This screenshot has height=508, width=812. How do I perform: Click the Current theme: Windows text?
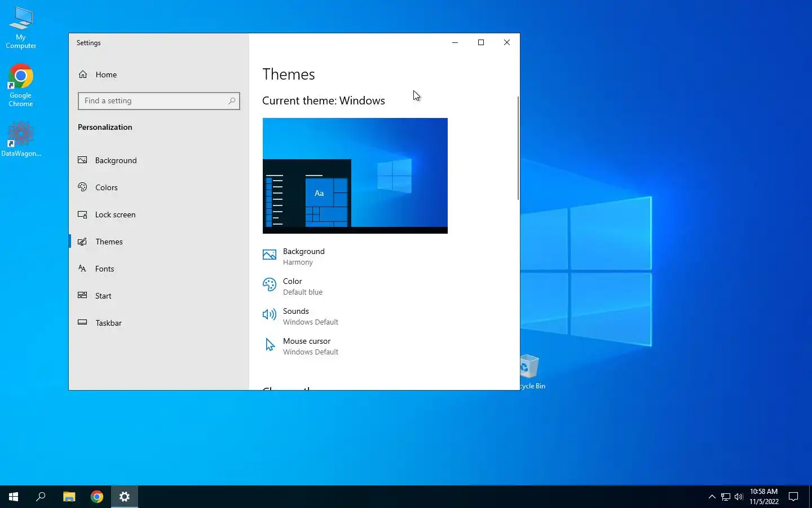tap(324, 100)
